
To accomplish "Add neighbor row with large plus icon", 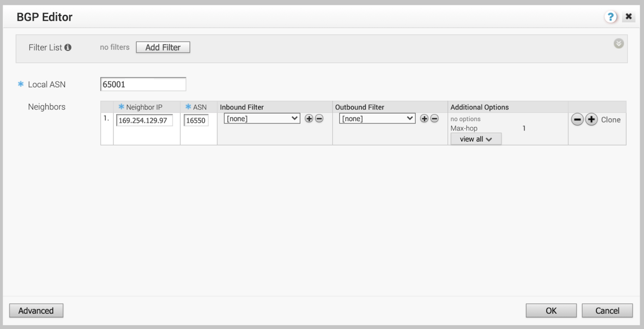I will point(591,120).
